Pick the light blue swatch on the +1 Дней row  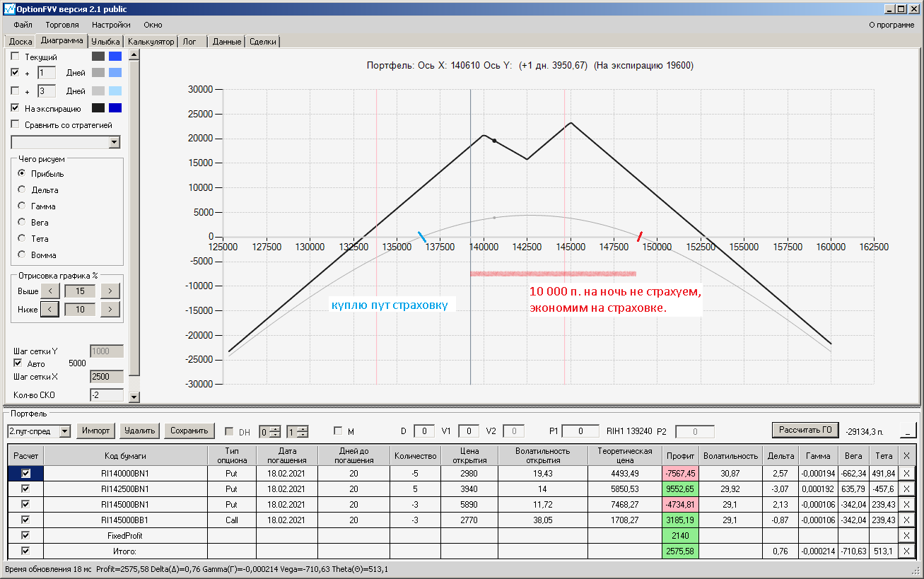[115, 73]
